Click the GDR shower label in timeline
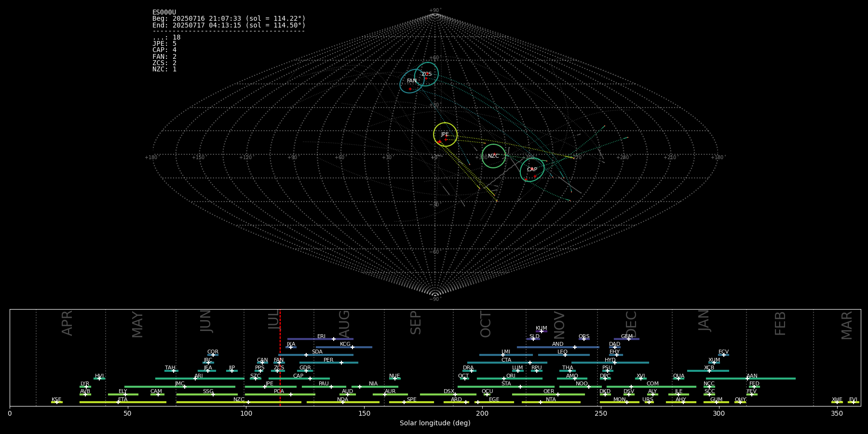This screenshot has width=868, height=434. (x=305, y=368)
